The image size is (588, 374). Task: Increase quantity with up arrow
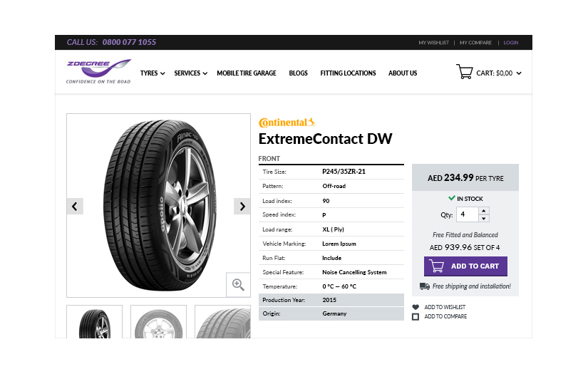tap(484, 211)
